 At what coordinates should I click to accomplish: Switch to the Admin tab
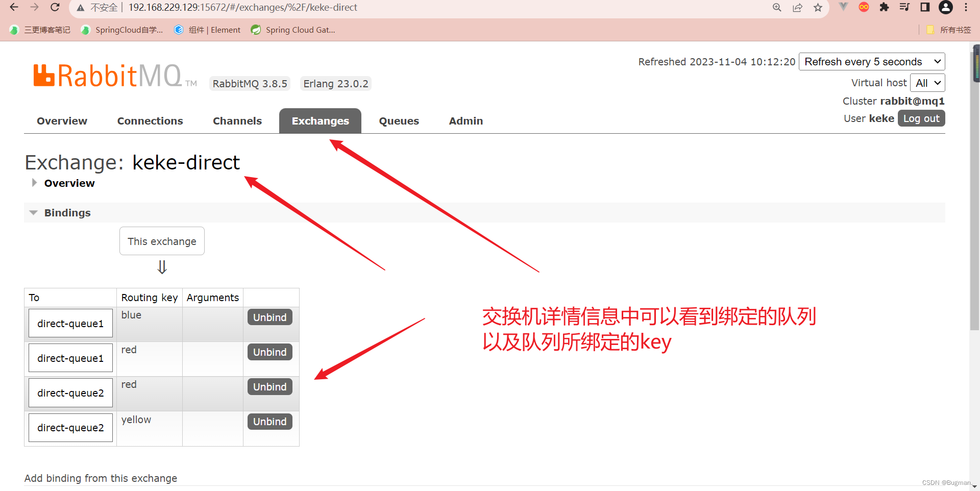465,121
